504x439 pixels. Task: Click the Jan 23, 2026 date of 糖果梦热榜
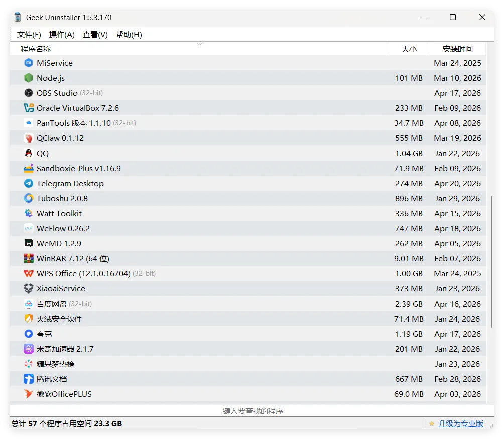pyautogui.click(x=457, y=364)
